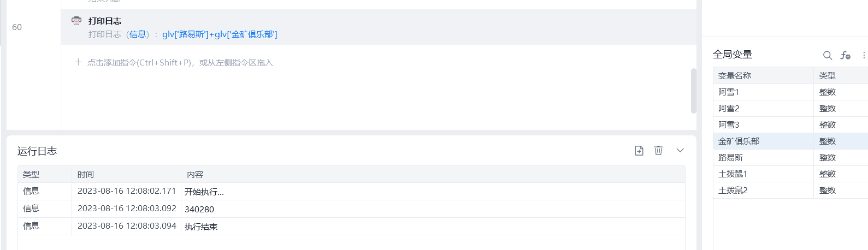Select line number 60 in the flow
The image size is (868, 250).
(x=17, y=27)
